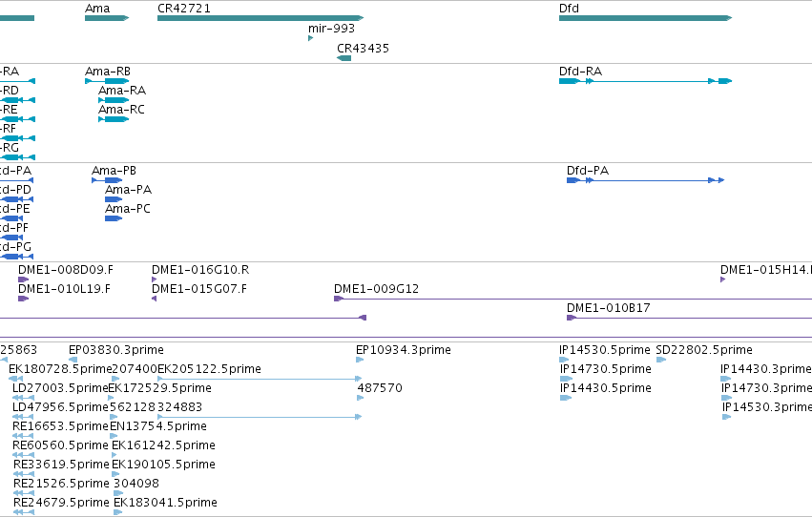
Task: Click the Ama-RB transcript glyph
Action: (x=107, y=81)
